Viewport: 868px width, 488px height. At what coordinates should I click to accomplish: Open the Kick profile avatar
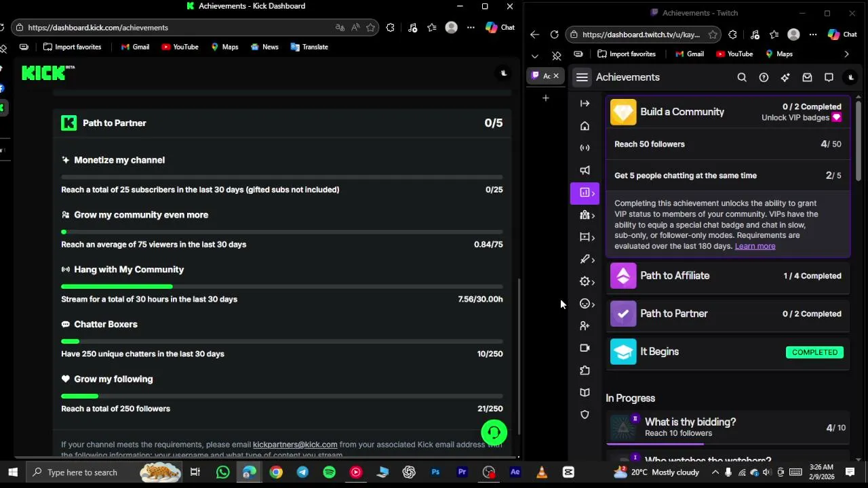click(x=503, y=73)
